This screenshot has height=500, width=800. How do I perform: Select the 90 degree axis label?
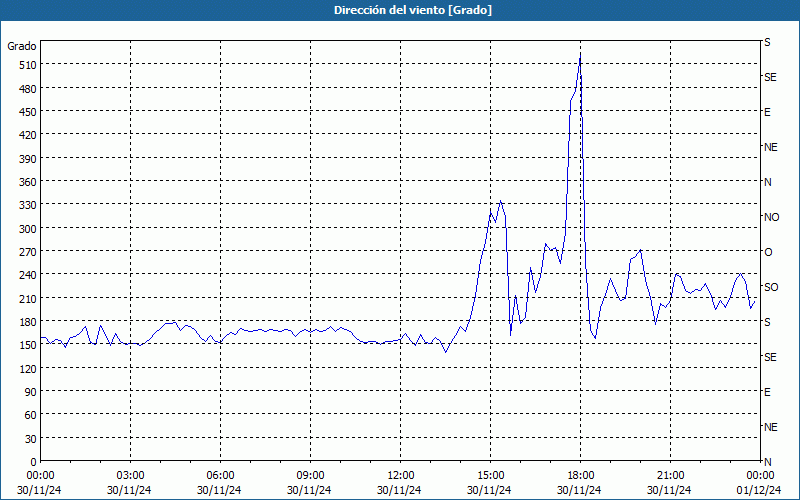31,392
